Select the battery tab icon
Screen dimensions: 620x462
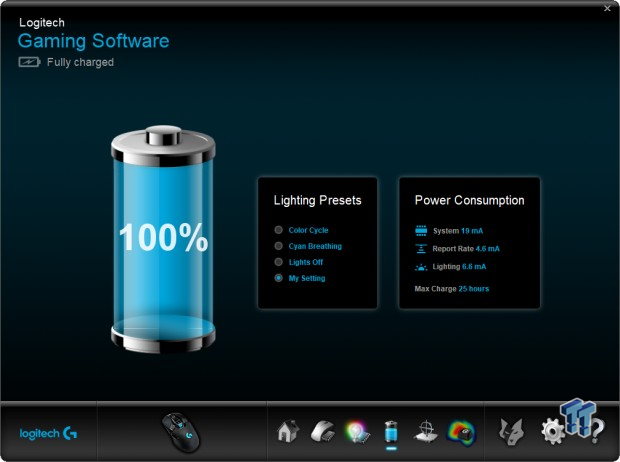391,432
